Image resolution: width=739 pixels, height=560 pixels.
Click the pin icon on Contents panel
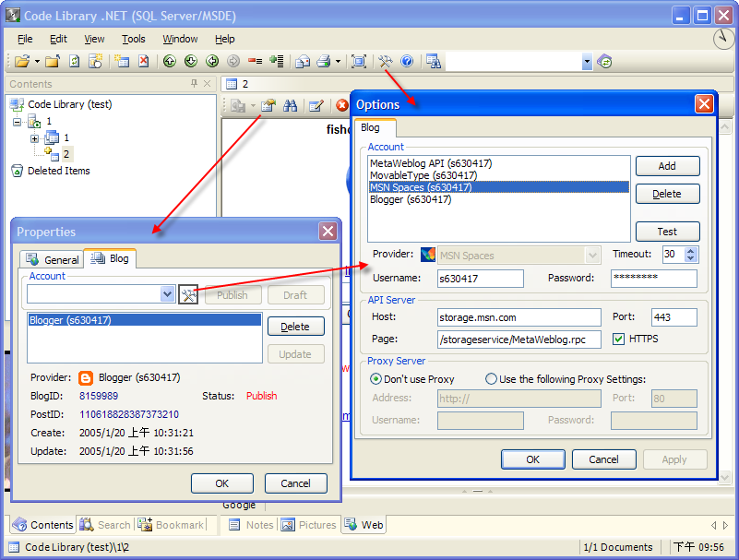194,83
